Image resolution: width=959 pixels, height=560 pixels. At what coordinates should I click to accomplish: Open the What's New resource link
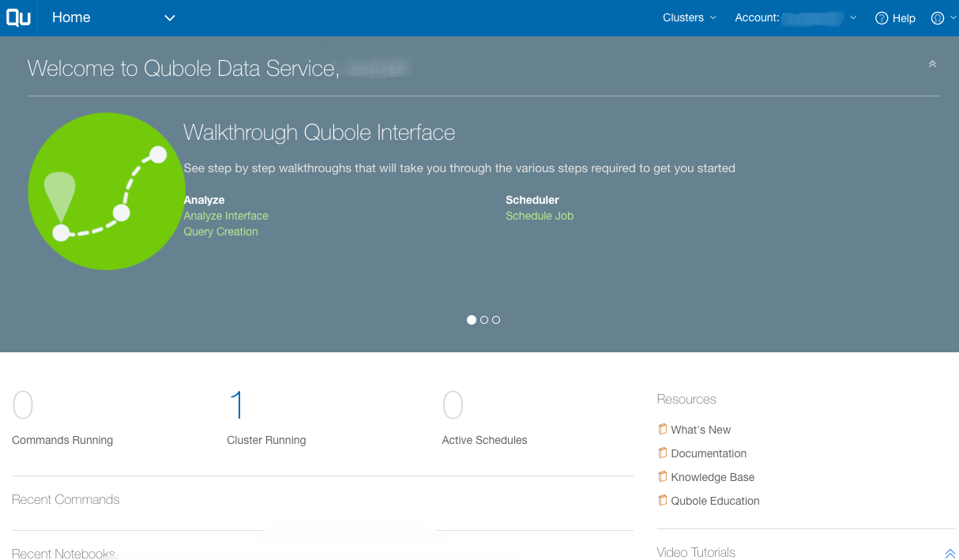701,430
